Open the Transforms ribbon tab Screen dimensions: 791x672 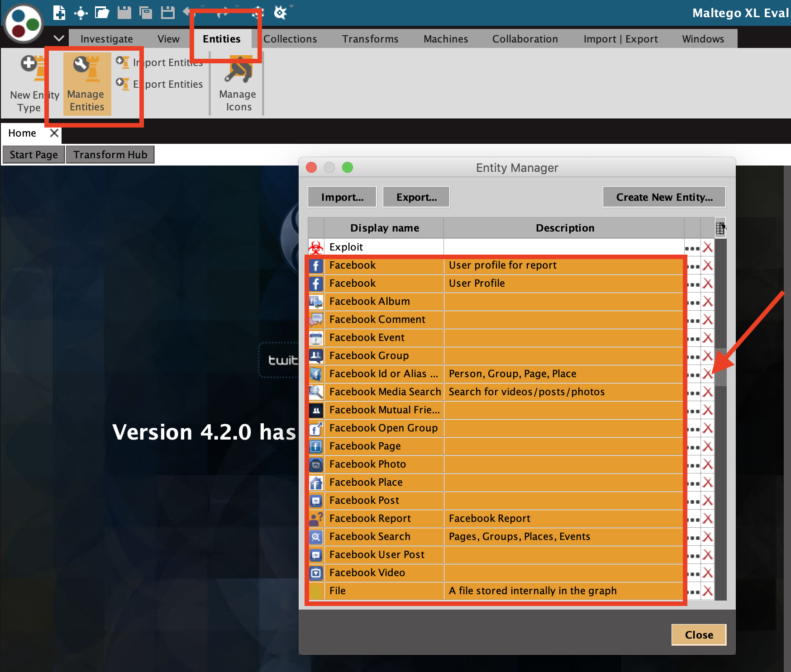[370, 39]
